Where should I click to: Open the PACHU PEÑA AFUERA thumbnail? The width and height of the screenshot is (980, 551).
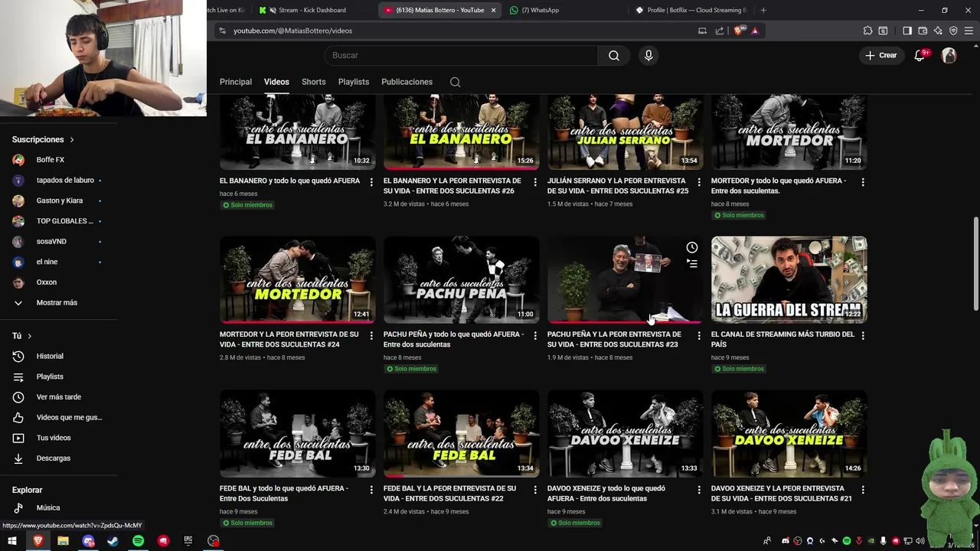click(x=461, y=279)
